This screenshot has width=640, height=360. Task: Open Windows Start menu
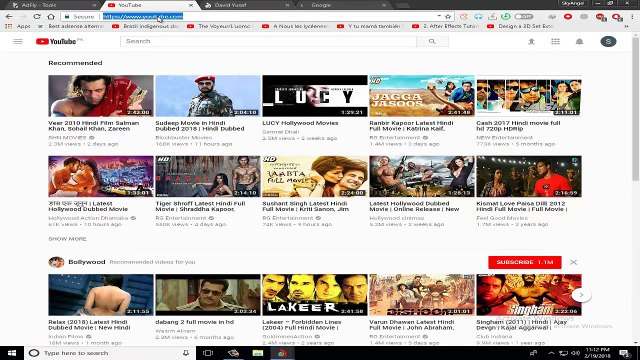pos(12,353)
